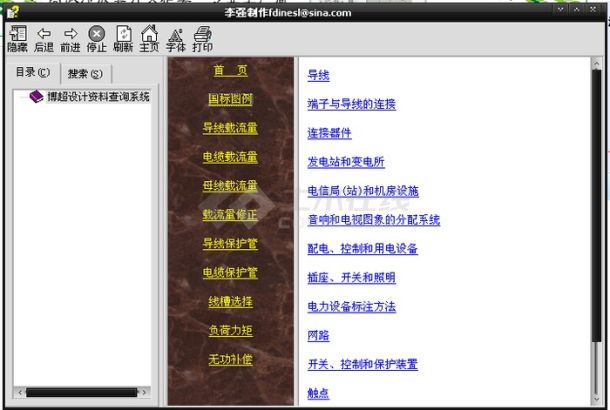Open the 插座、开关和照明 link

[x=351, y=277]
